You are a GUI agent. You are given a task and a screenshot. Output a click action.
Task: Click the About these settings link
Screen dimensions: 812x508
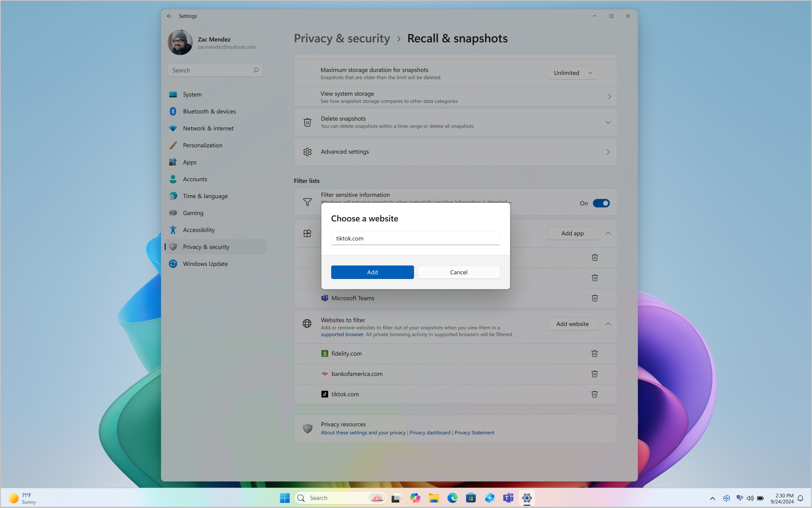[x=363, y=433]
